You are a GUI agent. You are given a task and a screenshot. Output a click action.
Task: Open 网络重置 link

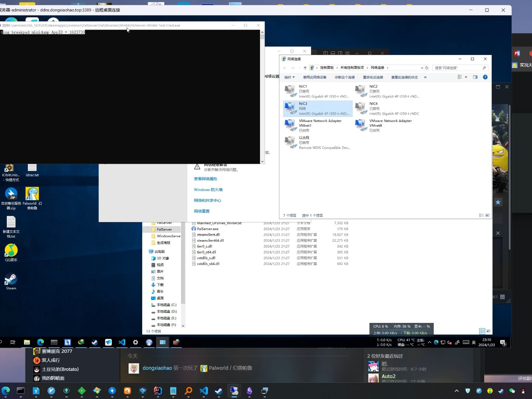[202, 211]
